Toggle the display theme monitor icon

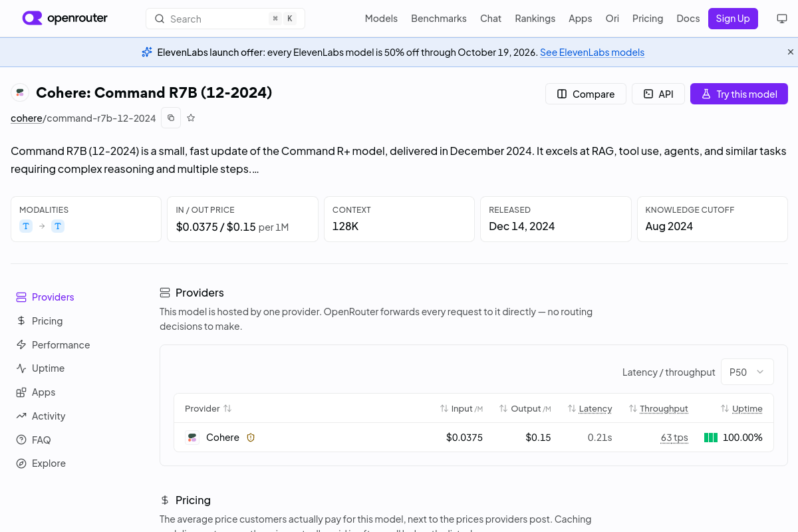pos(782,19)
